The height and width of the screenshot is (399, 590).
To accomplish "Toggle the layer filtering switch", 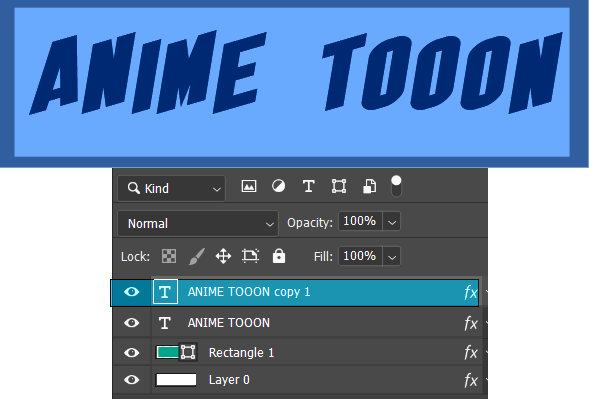I will click(x=396, y=186).
